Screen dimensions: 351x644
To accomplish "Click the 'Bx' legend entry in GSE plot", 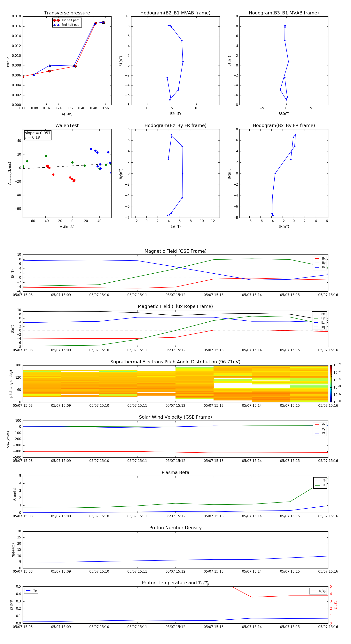I will 320,259.
